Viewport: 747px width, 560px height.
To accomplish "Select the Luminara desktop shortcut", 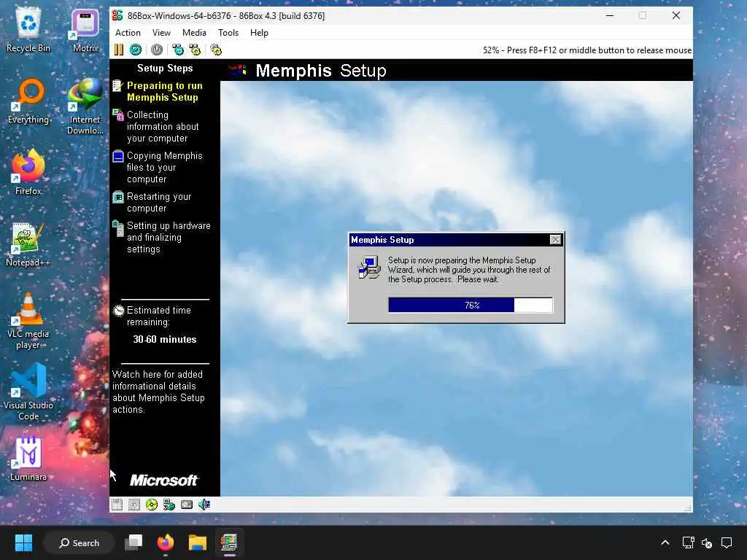I will [x=28, y=459].
